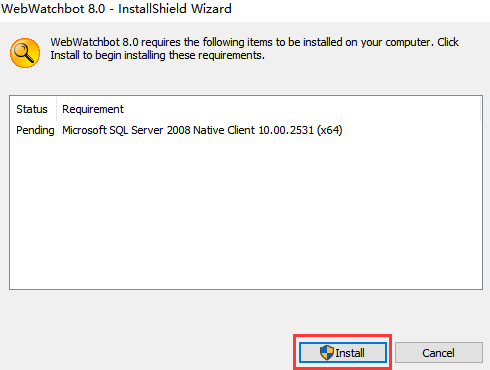Click the empty area of the requirements list
Screen dimensions: 490x370
(x=246, y=213)
